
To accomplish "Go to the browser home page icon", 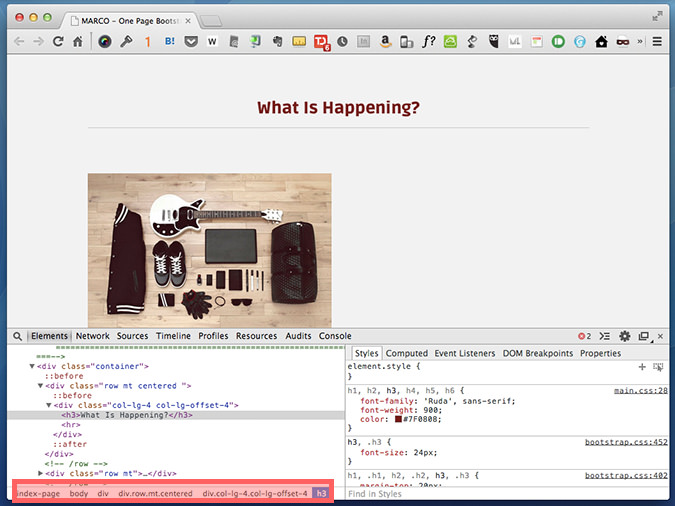I will 77,42.
